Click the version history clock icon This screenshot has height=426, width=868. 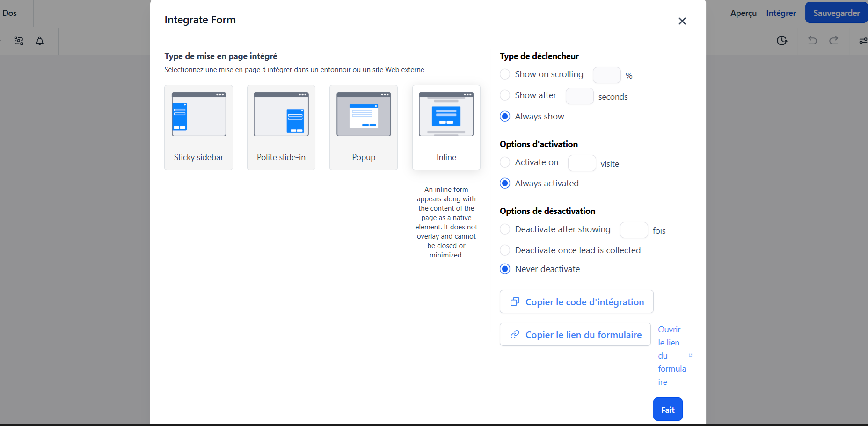(782, 41)
